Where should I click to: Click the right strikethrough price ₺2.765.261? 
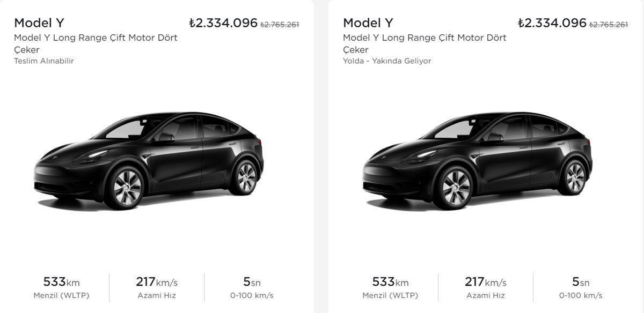(609, 24)
